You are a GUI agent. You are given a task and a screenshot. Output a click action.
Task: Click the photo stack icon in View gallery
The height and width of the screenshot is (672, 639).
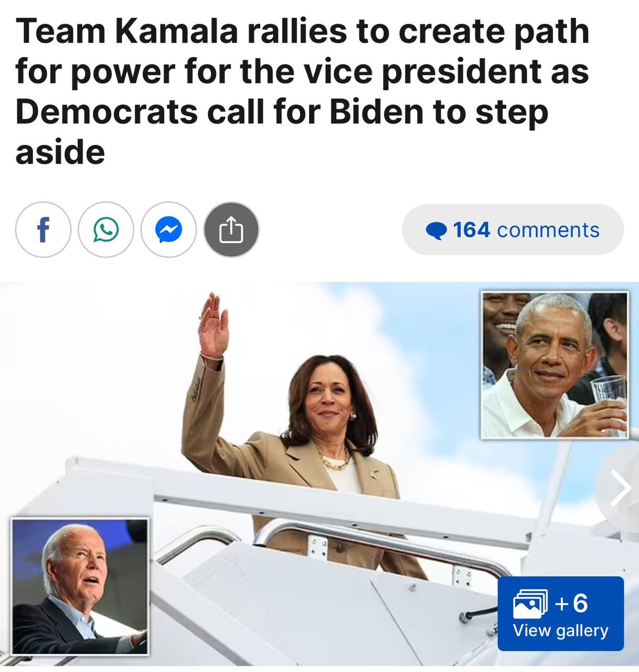click(530, 603)
